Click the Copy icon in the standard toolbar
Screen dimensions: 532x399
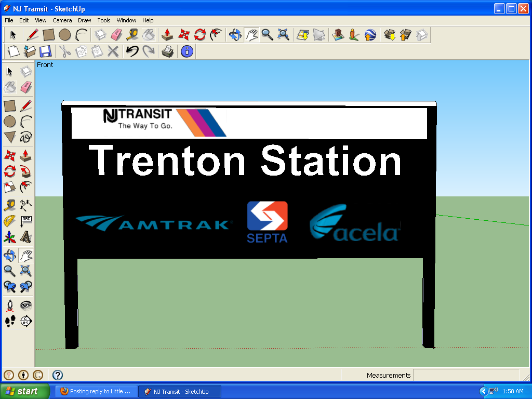(81, 51)
